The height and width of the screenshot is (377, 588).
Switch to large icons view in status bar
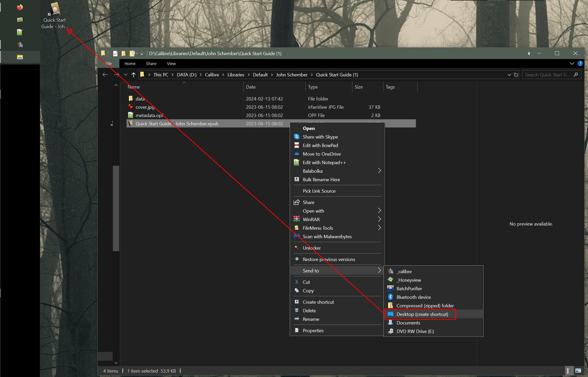578,371
